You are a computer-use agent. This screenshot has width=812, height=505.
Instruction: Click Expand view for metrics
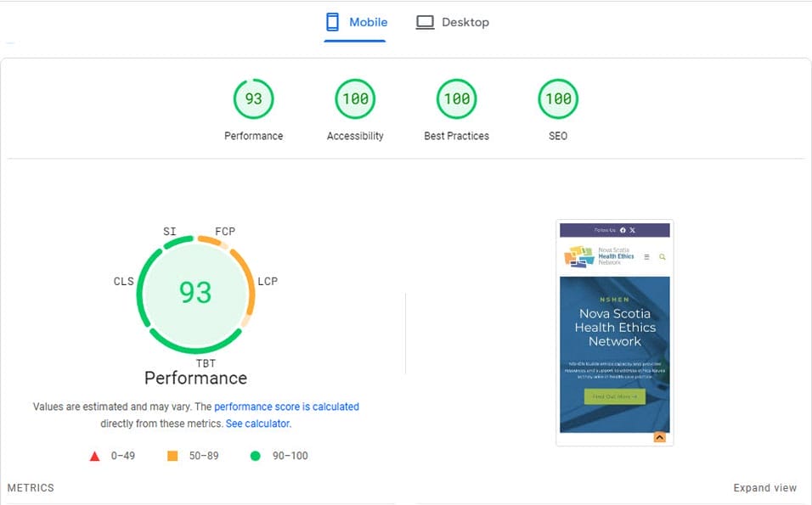(x=764, y=487)
